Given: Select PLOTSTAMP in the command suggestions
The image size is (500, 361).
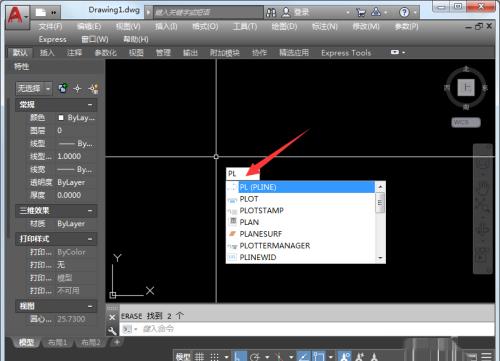Looking at the screenshot, I should pos(301,211).
